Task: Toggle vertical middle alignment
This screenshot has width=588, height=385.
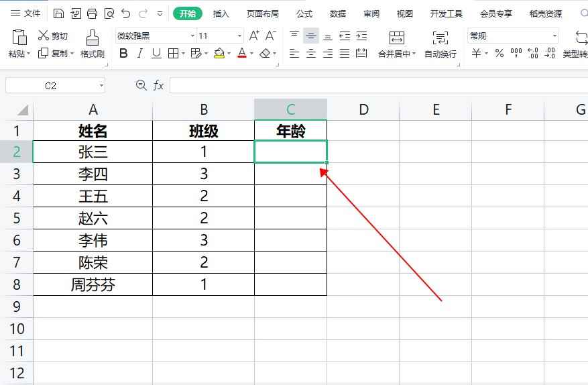Action: [311, 36]
